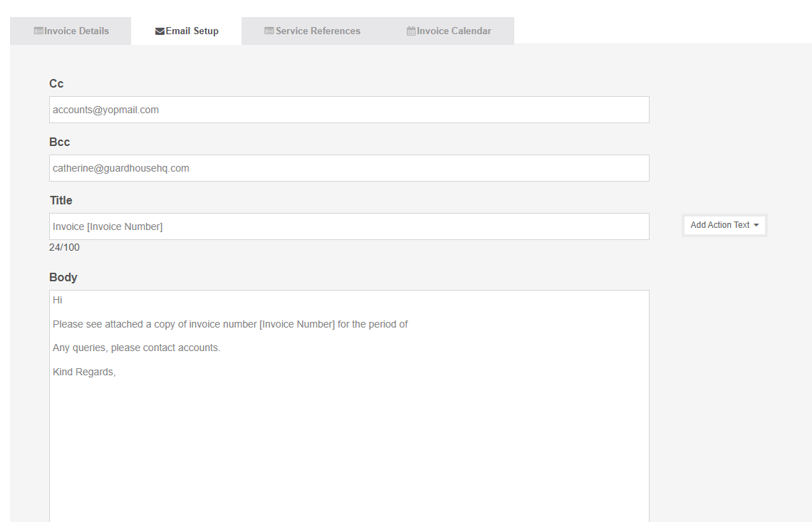The image size is (812, 522).
Task: Click the Title field containing Invoice [Invoice Number]
Action: [349, 226]
